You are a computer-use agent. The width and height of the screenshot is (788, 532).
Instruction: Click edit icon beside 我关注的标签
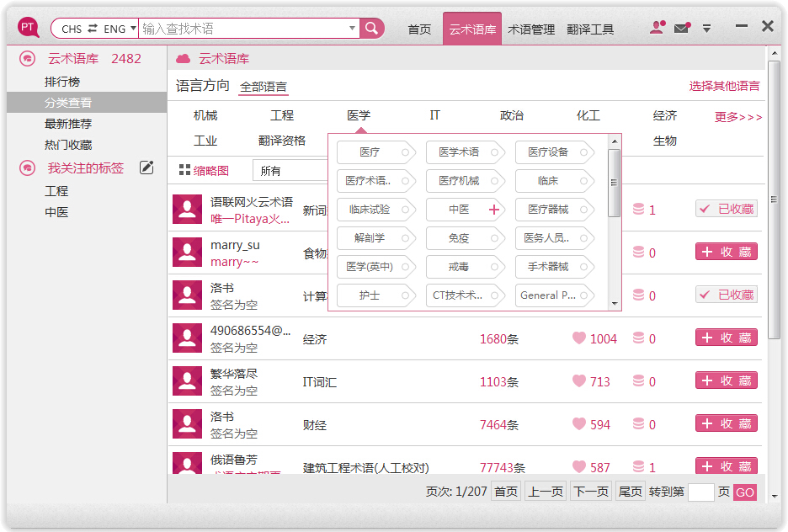[146, 168]
